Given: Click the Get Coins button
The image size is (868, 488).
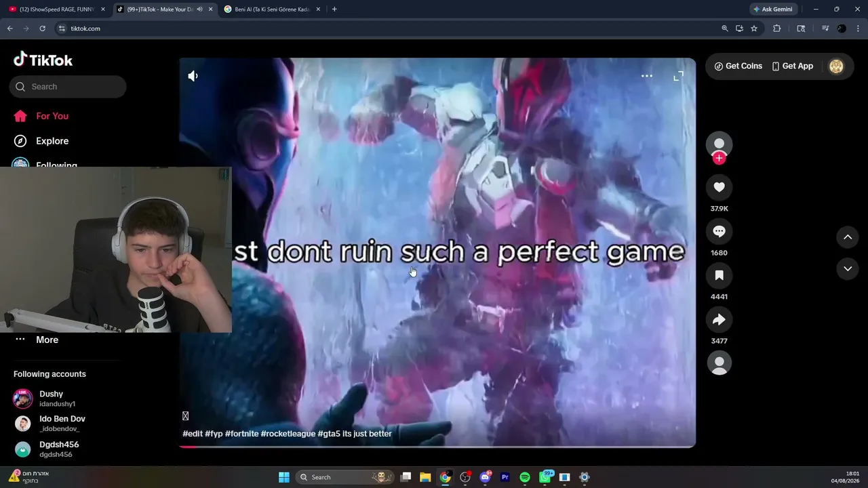Looking at the screenshot, I should click(738, 66).
